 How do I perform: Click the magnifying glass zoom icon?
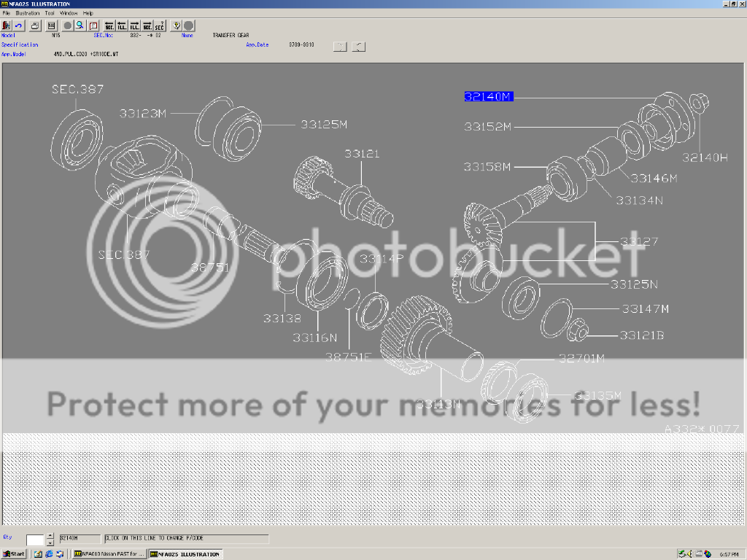pyautogui.click(x=80, y=26)
